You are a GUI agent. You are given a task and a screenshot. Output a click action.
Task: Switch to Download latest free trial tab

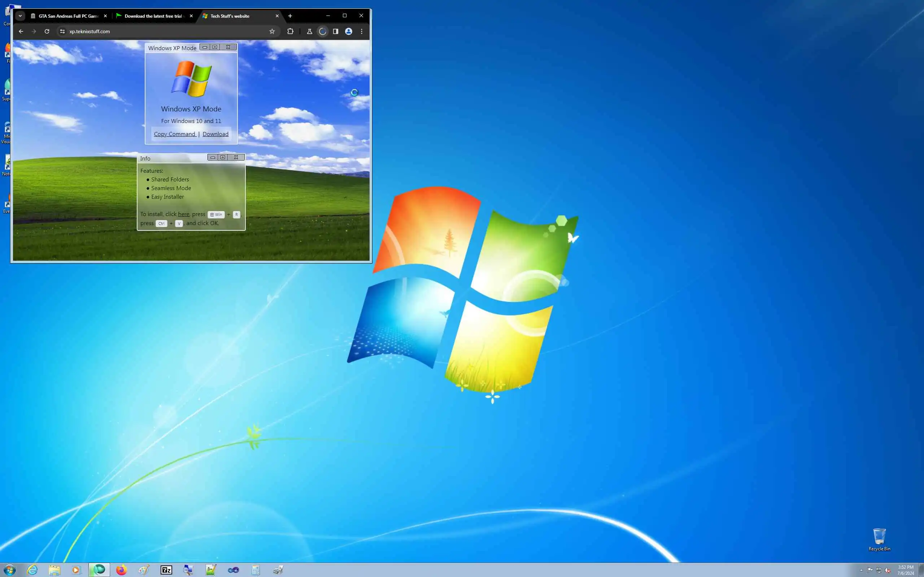[153, 16]
